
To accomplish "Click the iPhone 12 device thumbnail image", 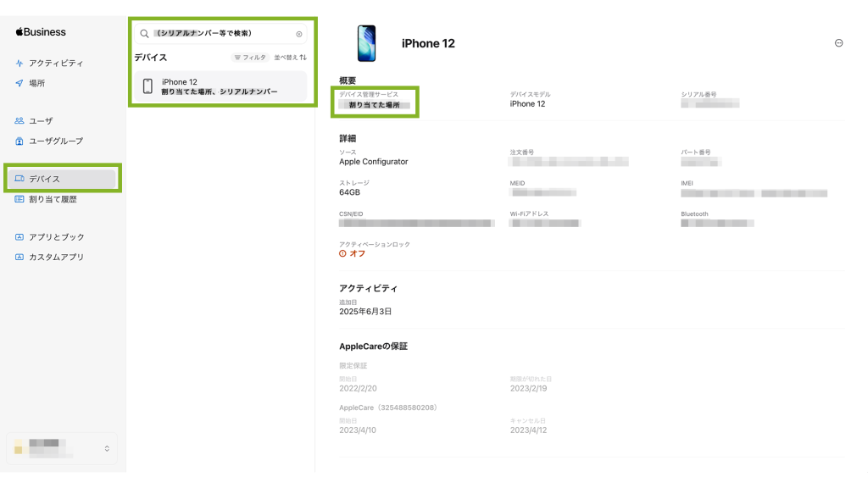I will click(x=366, y=43).
